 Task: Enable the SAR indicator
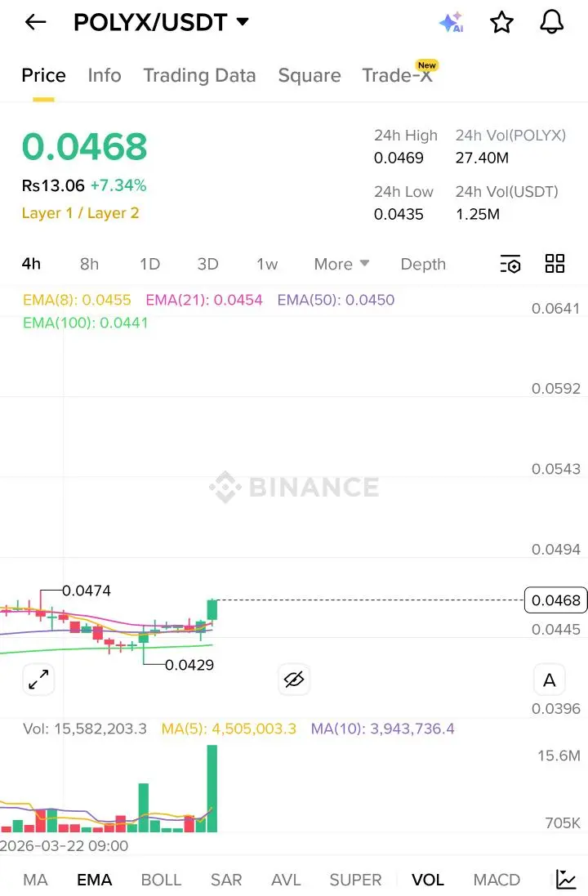coord(226,880)
